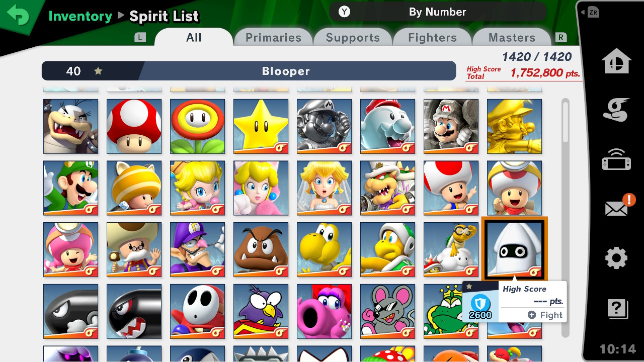Select the Goomba spirit thumbnail
The image size is (644, 362).
pyautogui.click(x=261, y=250)
